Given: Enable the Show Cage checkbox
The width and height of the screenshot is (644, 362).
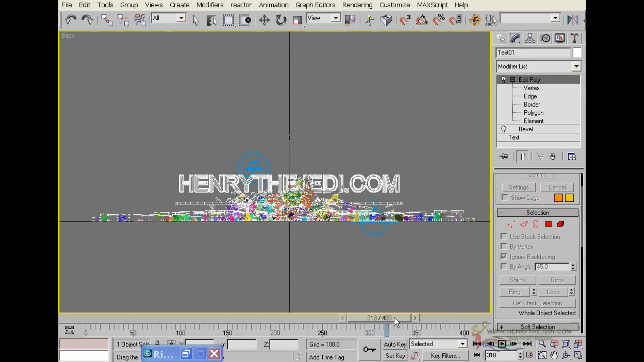Looking at the screenshot, I should (504, 197).
